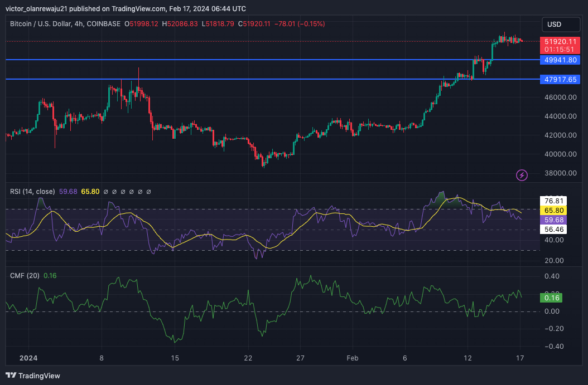Screen dimensions: 588x385
Task: Click the 27 date marker on time axis
Action: tap(300, 358)
